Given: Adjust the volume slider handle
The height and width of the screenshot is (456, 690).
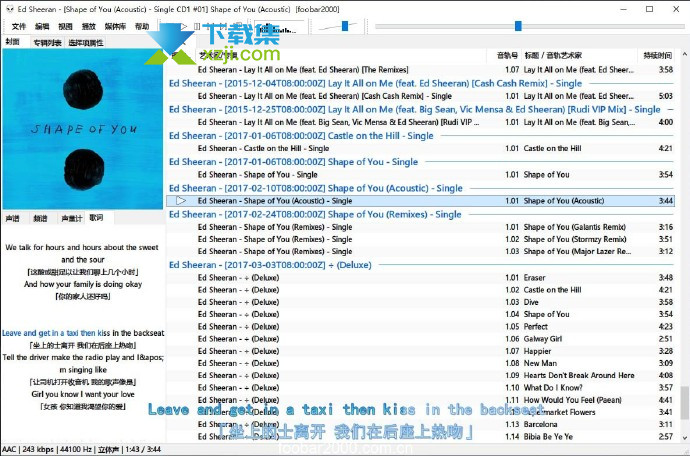Looking at the screenshot, I should point(345,26).
